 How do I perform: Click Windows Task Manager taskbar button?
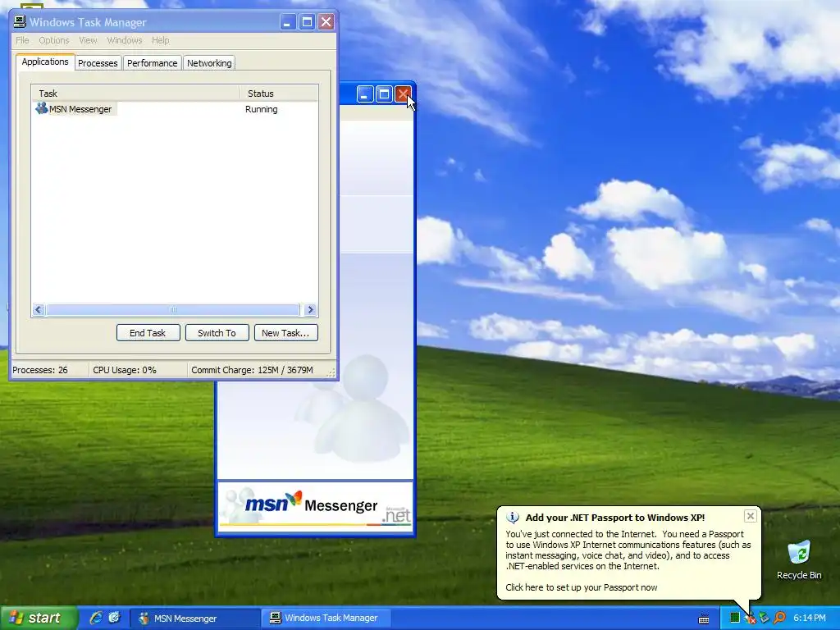click(326, 619)
